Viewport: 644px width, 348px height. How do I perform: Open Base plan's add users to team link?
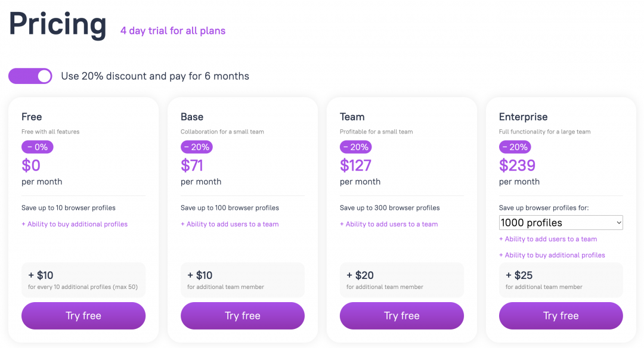[x=230, y=224]
